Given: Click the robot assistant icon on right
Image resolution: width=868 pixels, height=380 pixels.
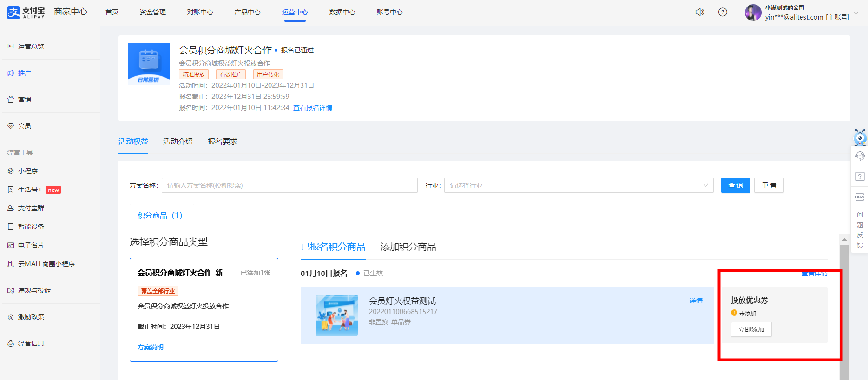Looking at the screenshot, I should [860, 137].
